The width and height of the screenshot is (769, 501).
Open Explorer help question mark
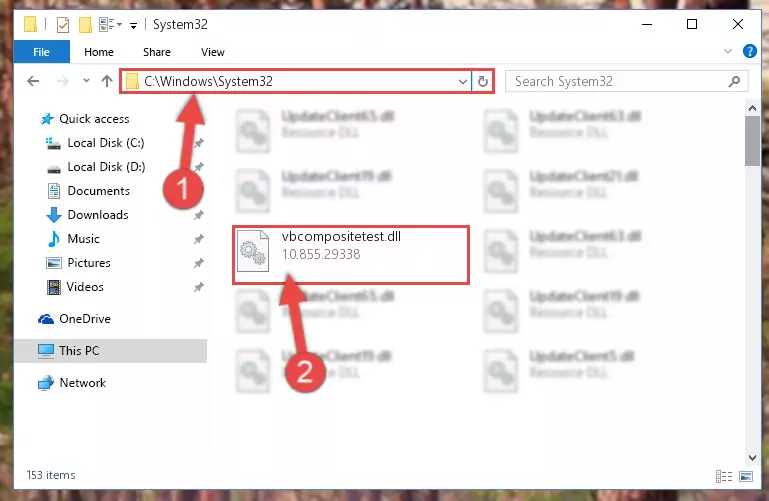point(749,51)
